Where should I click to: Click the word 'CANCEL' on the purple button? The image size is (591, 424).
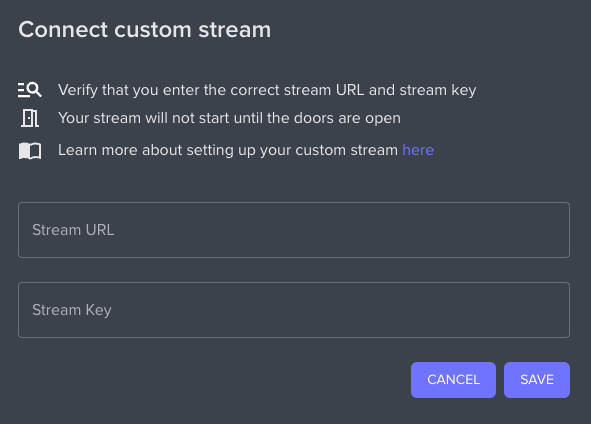pos(453,380)
